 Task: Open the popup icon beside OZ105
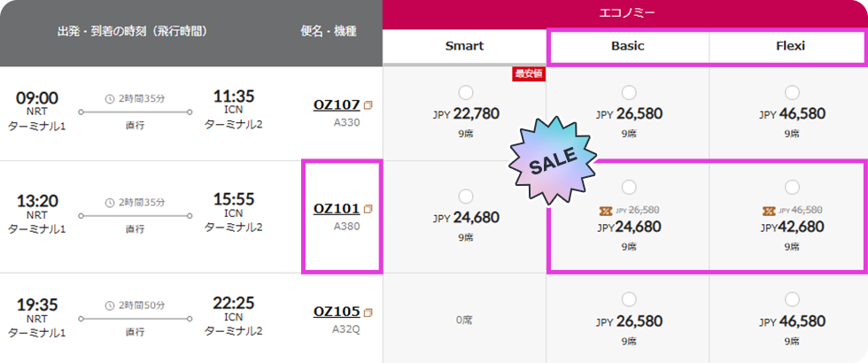pos(368,312)
